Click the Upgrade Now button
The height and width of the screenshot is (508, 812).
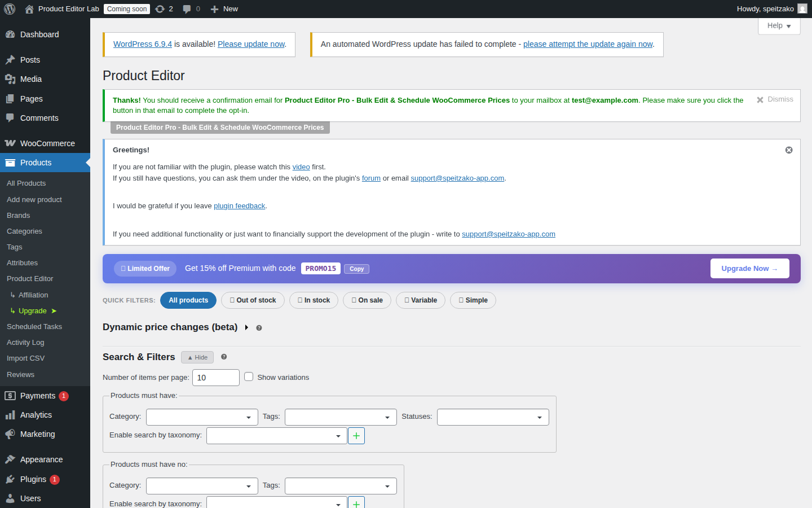750,269
